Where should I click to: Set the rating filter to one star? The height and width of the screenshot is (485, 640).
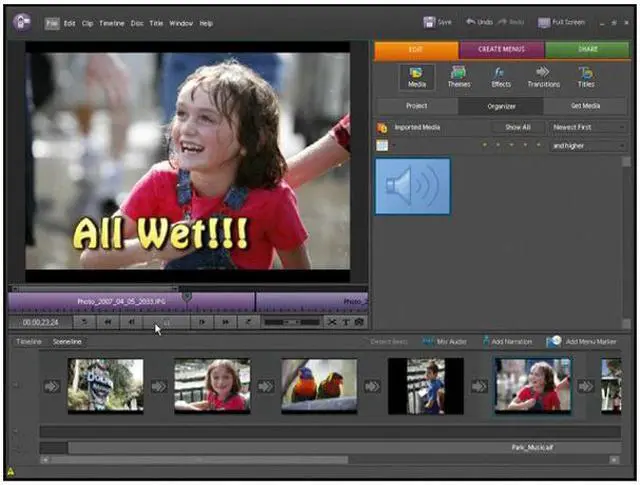(484, 145)
